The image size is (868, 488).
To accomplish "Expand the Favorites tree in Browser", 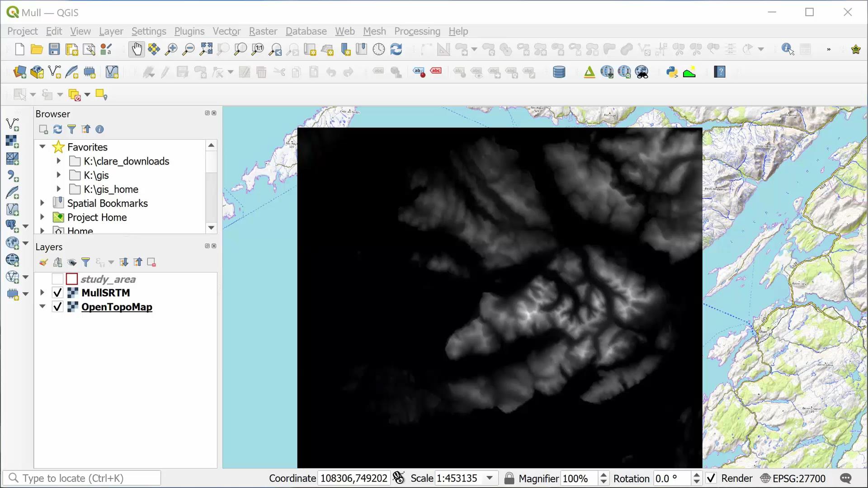I will point(43,146).
